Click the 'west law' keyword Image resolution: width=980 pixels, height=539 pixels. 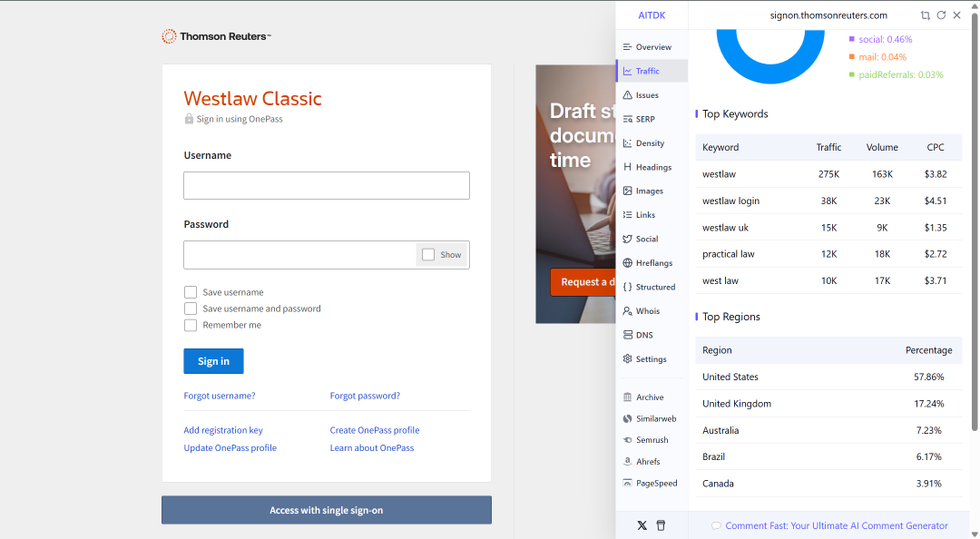click(x=720, y=280)
